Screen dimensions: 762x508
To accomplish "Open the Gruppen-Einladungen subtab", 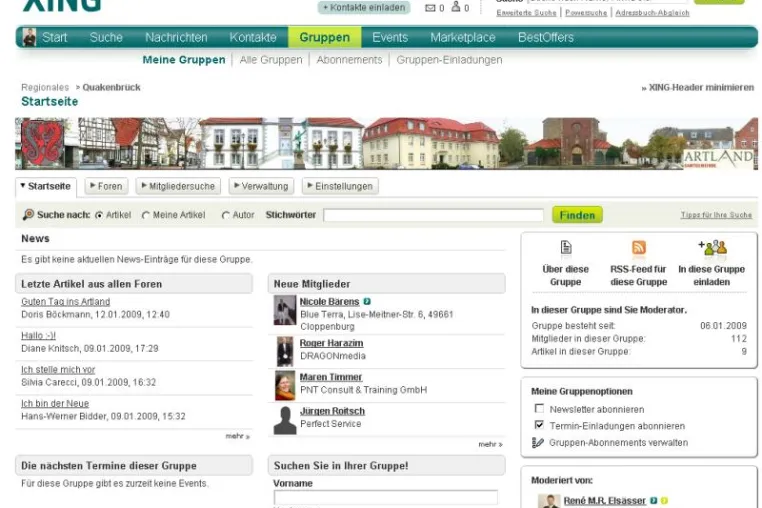I will (x=449, y=60).
